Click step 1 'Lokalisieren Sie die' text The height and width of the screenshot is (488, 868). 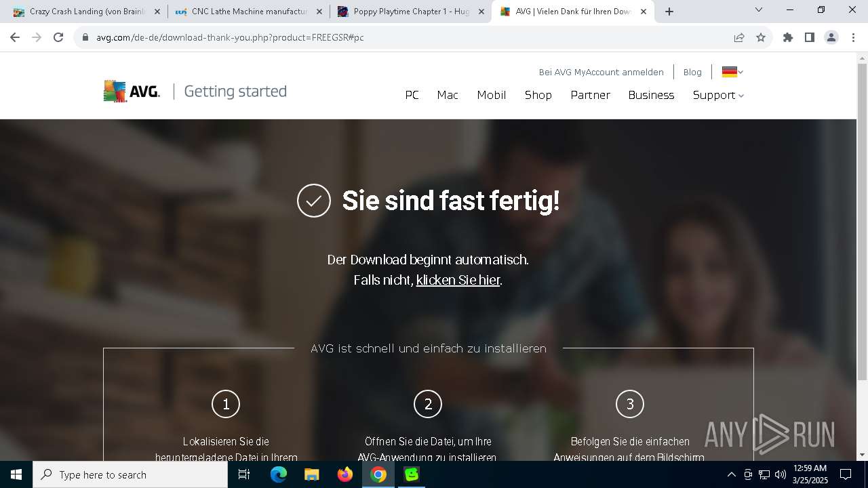pos(226,441)
